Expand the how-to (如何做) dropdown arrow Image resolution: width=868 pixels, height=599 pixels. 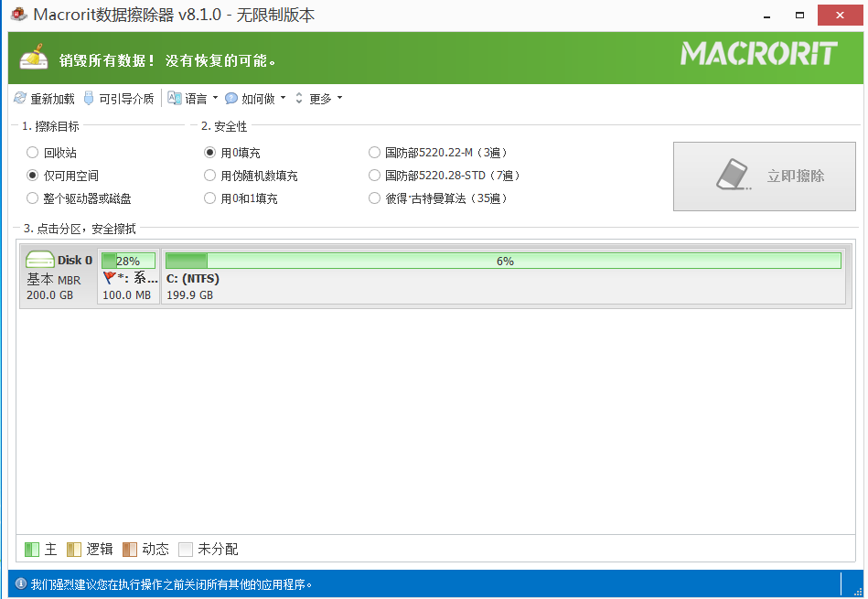(283, 98)
